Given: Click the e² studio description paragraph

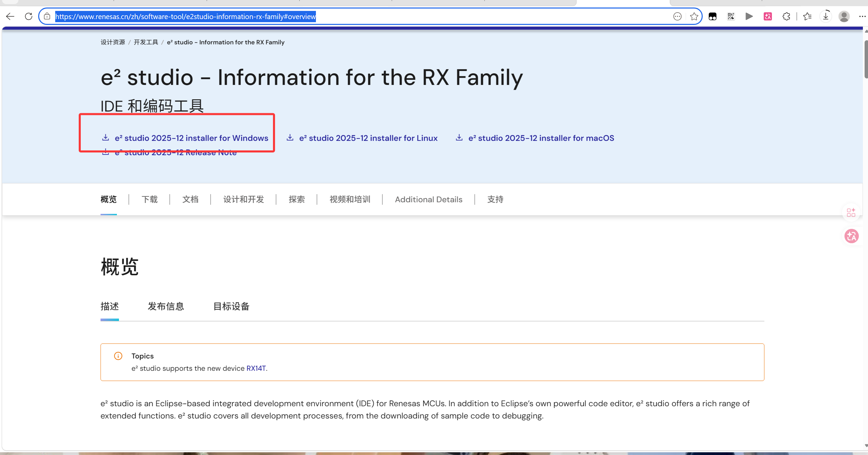Looking at the screenshot, I should (425, 410).
